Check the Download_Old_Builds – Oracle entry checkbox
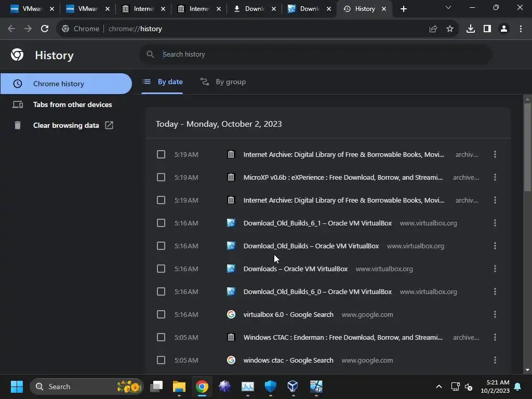532x399 pixels. (161, 246)
